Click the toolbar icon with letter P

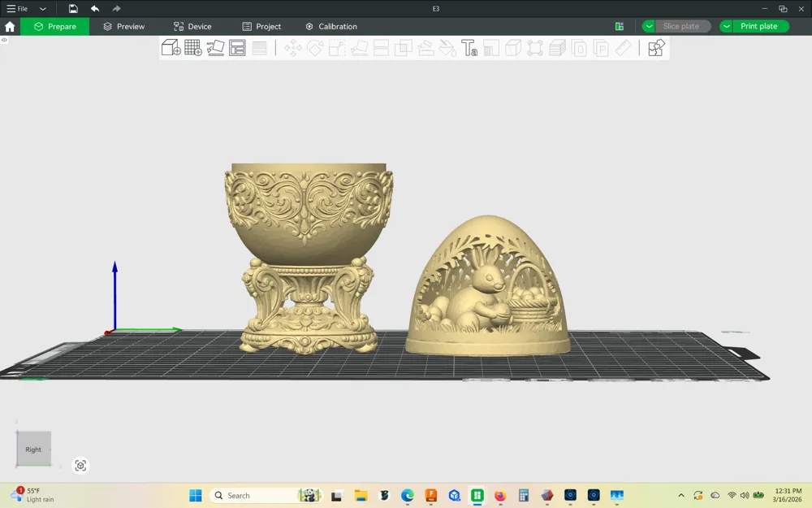pyautogui.click(x=601, y=48)
